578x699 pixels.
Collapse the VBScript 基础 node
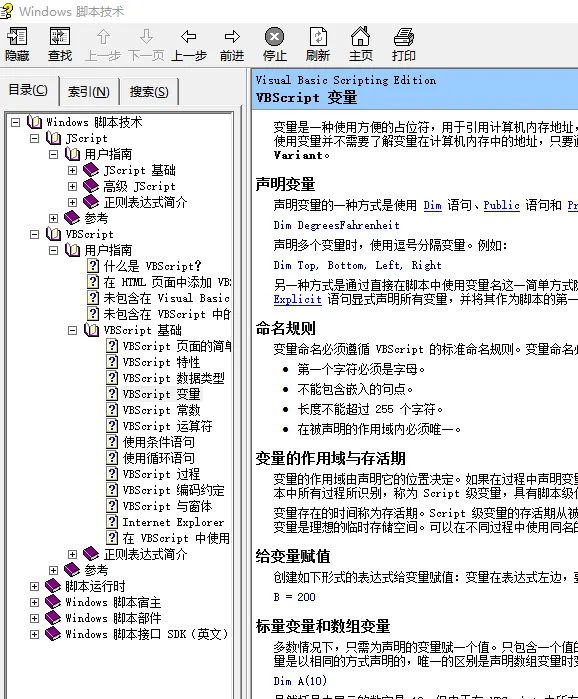pos(73,330)
